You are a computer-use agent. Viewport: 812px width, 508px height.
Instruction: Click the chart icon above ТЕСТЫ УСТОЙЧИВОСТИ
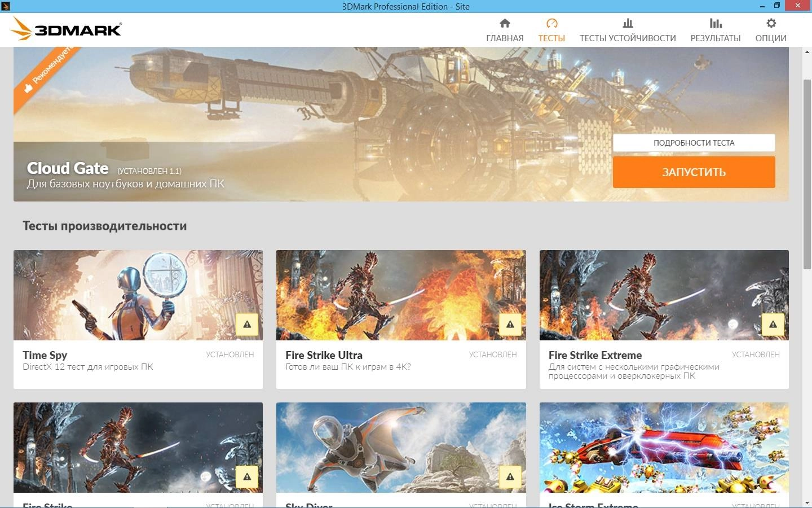[x=628, y=23]
